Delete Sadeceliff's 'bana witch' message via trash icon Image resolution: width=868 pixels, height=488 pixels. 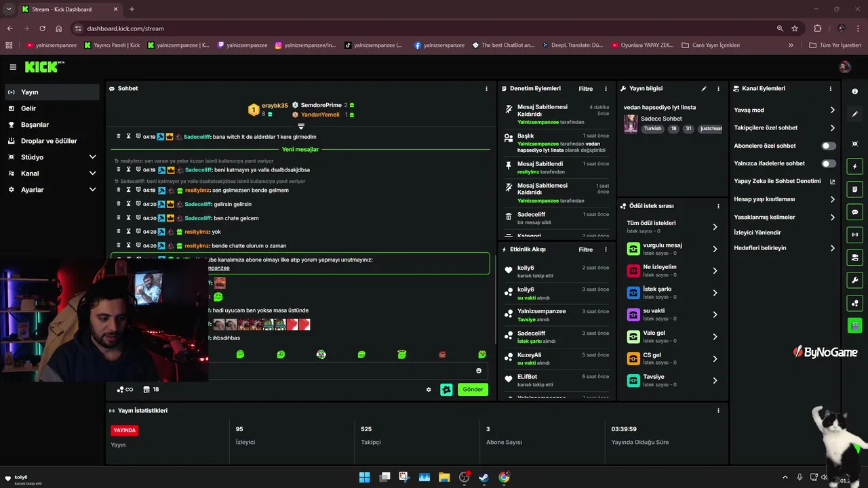[119, 136]
